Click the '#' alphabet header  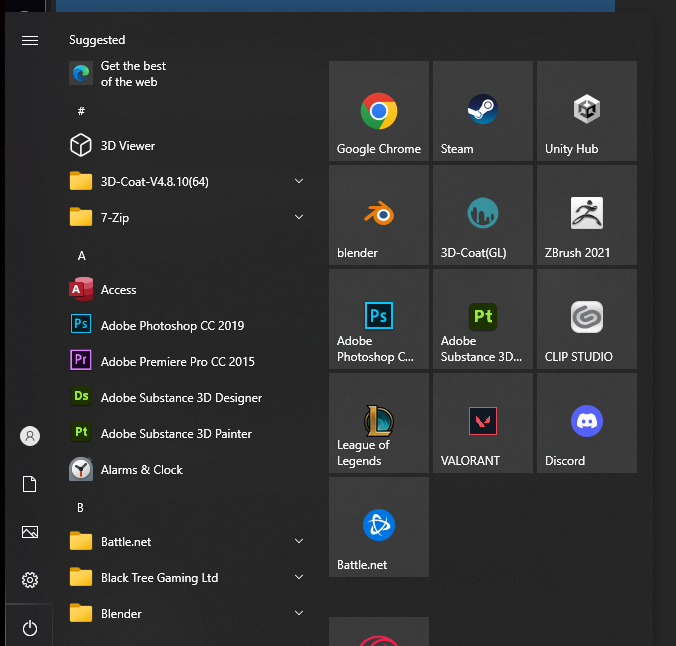point(81,111)
